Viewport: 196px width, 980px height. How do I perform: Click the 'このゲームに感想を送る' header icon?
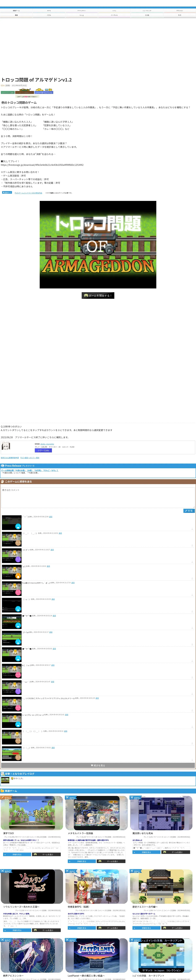[3, 482]
